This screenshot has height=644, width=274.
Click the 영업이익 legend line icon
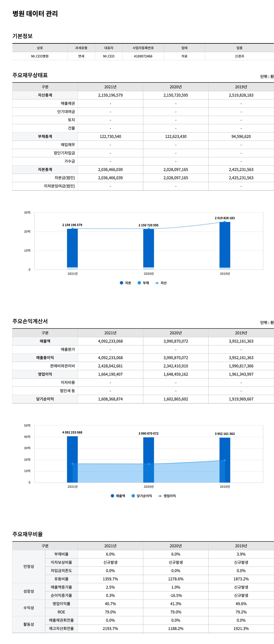pos(160,496)
